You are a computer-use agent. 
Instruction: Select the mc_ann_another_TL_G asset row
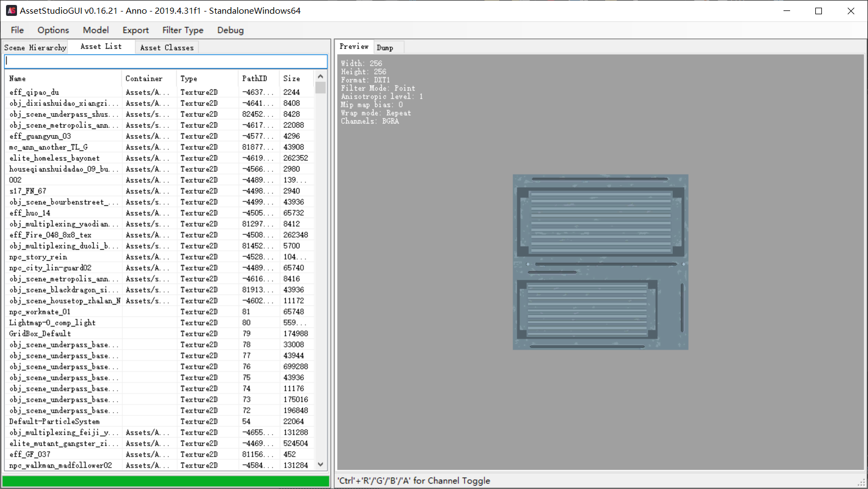point(159,147)
